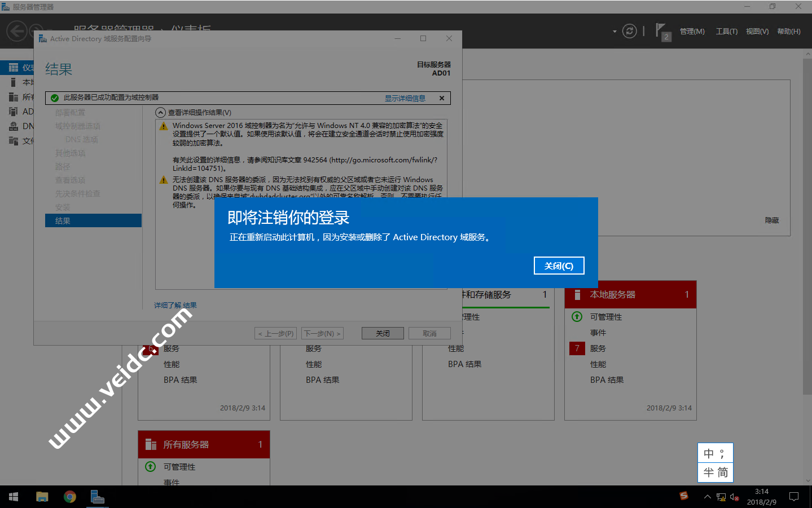Dismiss the domain controller success notification bar

point(442,98)
